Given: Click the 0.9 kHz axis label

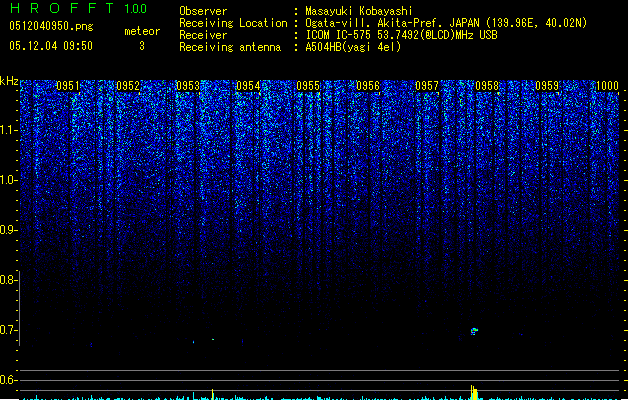Looking at the screenshot, I should [x=8, y=230].
